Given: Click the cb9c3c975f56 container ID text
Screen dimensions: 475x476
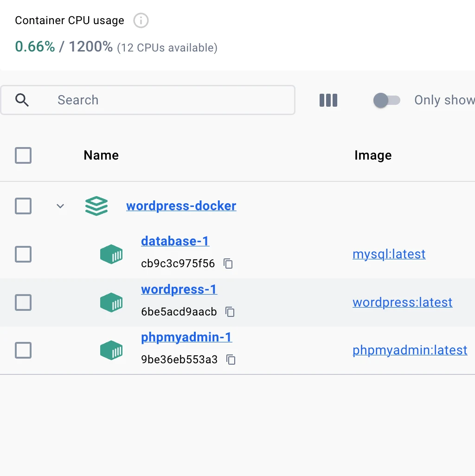Looking at the screenshot, I should (178, 264).
